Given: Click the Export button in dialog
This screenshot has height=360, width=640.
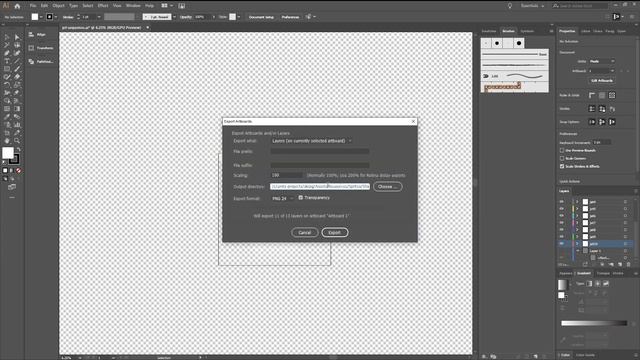Looking at the screenshot, I should point(335,232).
